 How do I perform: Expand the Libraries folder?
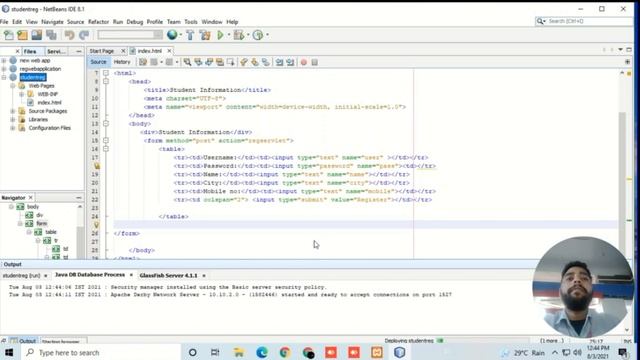[13, 120]
